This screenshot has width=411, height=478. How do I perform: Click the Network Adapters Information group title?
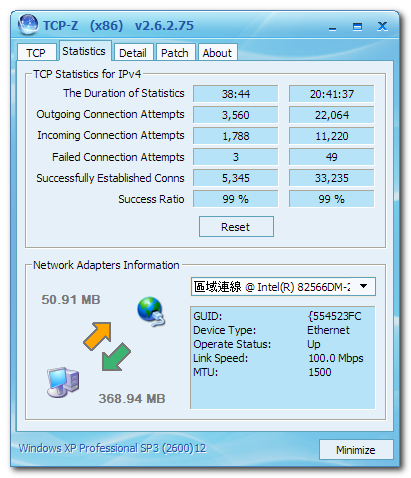pos(106,265)
